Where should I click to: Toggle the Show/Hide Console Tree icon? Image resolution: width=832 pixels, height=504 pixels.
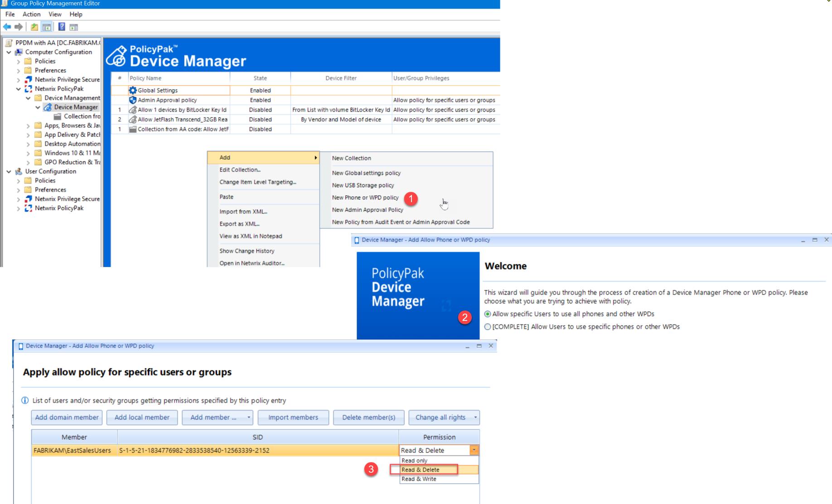pos(47,27)
